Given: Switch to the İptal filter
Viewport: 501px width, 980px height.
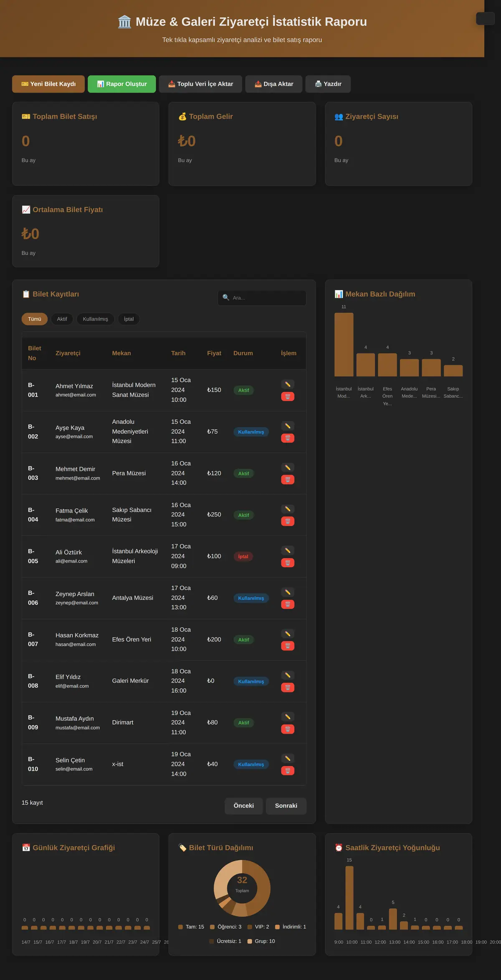Looking at the screenshot, I should coord(129,319).
